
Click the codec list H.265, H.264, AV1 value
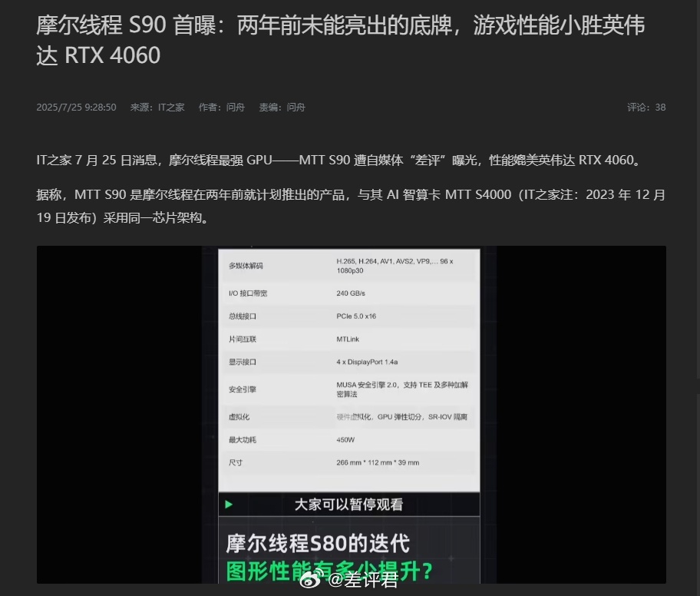tap(395, 266)
